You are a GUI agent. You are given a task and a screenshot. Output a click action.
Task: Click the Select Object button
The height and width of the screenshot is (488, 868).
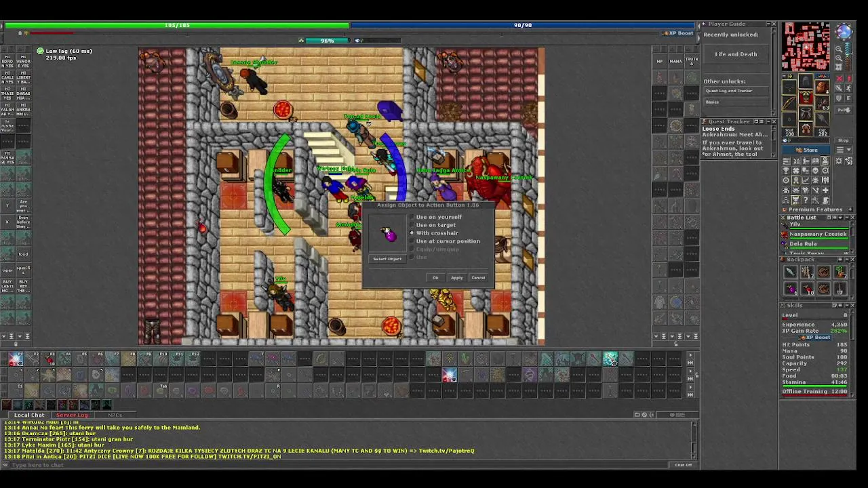[387, 259]
